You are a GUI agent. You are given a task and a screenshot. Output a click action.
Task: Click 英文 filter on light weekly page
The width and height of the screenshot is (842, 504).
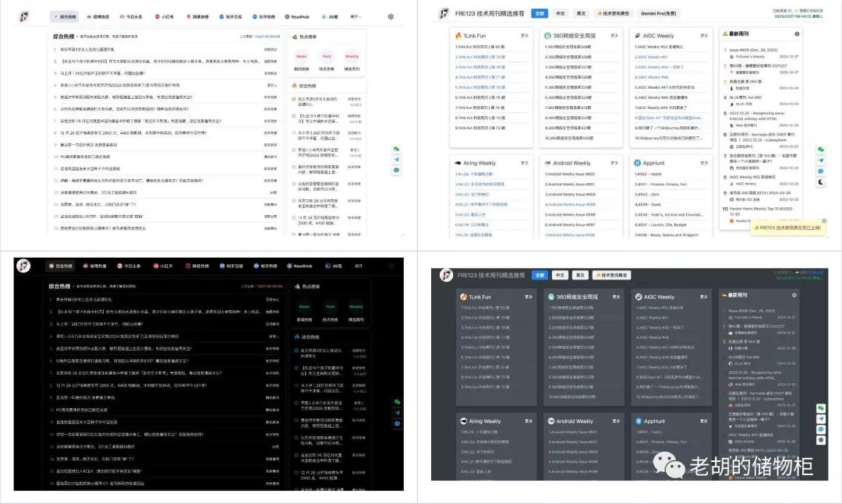(x=581, y=13)
